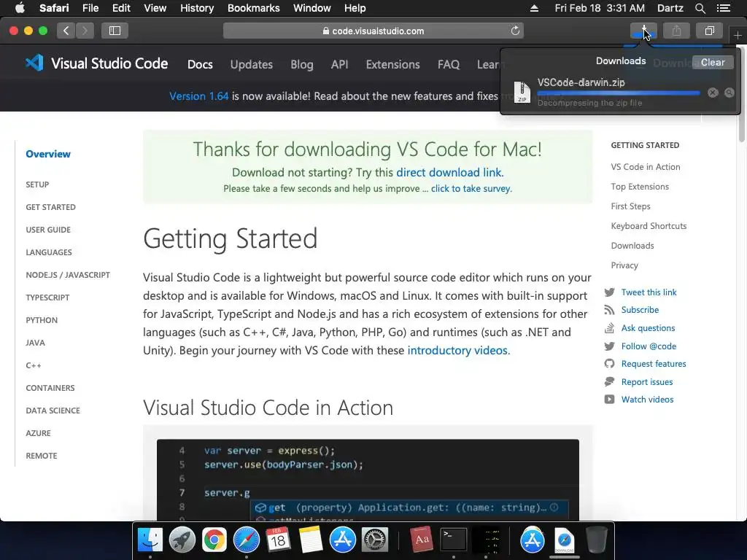
Task: Expand LANGUAGES section in sidebar
Action: point(49,252)
